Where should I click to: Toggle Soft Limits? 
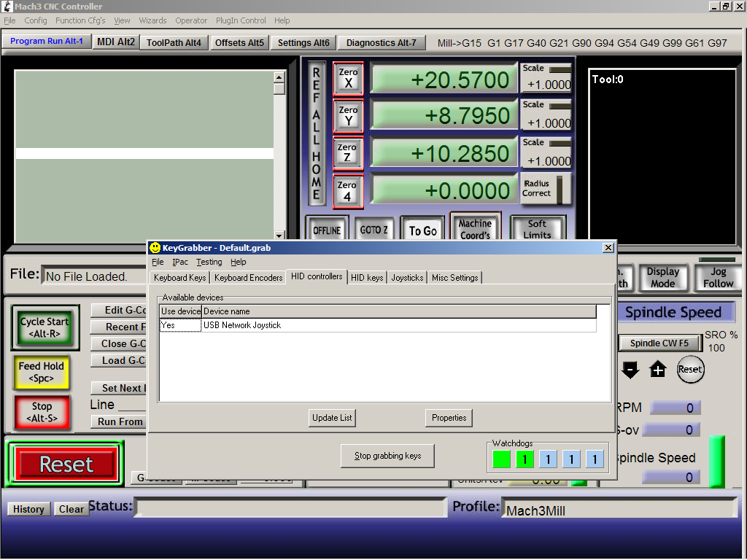pyautogui.click(x=538, y=228)
